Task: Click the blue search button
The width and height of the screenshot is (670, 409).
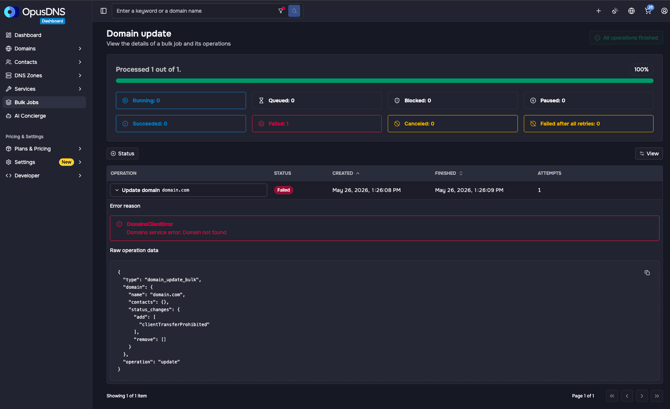Action: (x=294, y=11)
